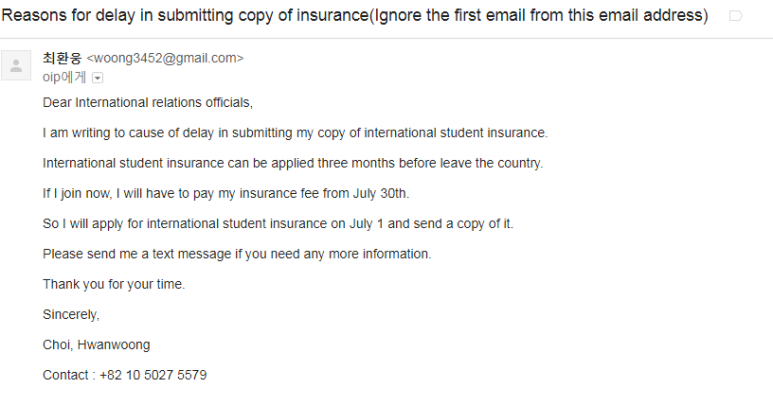Click the line 'I am writing to cause of delay'
The width and height of the screenshot is (773, 406).
[295, 133]
